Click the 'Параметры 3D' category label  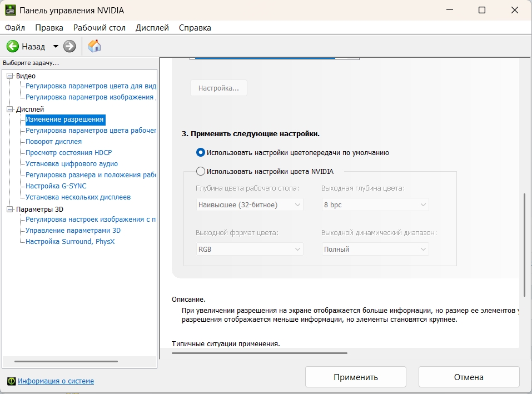click(x=39, y=209)
